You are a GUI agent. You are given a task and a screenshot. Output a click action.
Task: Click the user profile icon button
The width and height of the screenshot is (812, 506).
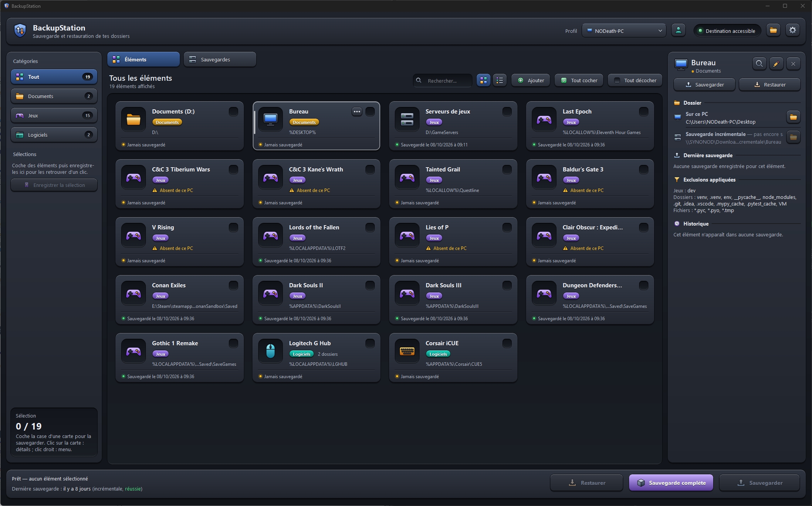tap(678, 31)
